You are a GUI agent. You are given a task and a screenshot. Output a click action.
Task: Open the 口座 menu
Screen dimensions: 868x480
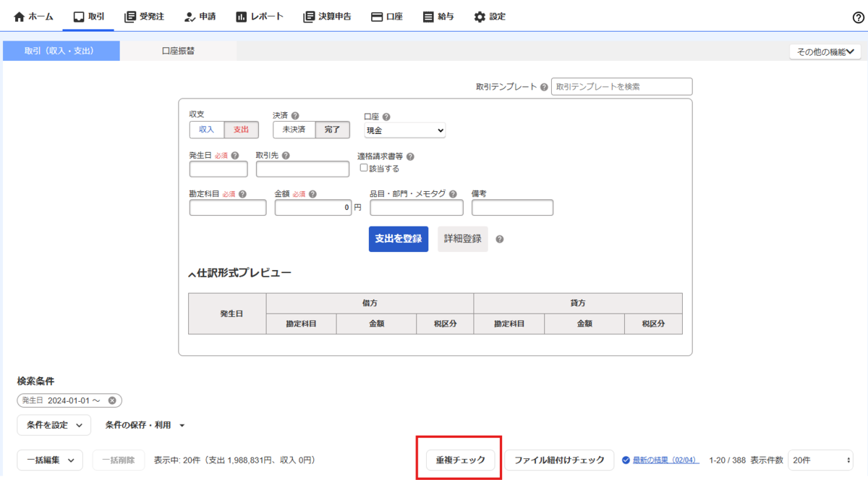click(x=386, y=16)
